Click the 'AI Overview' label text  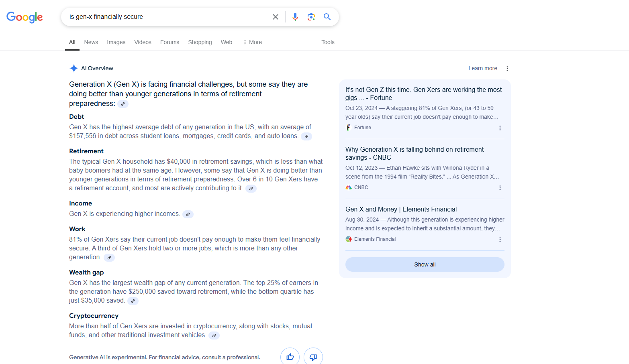[97, 68]
